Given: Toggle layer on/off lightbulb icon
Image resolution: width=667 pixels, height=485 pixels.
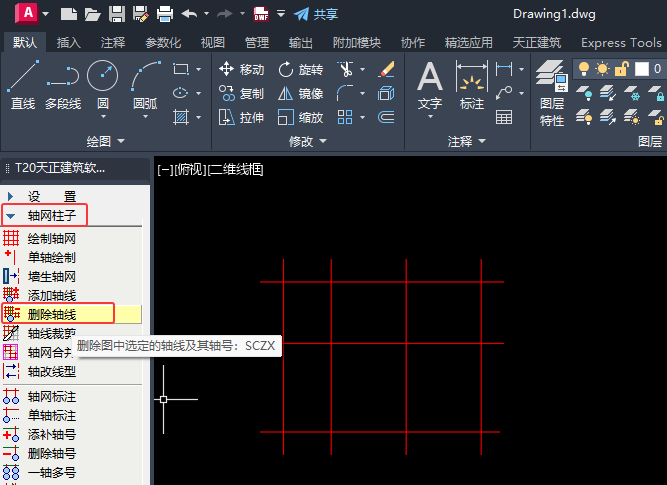Looking at the screenshot, I should coord(584,68).
